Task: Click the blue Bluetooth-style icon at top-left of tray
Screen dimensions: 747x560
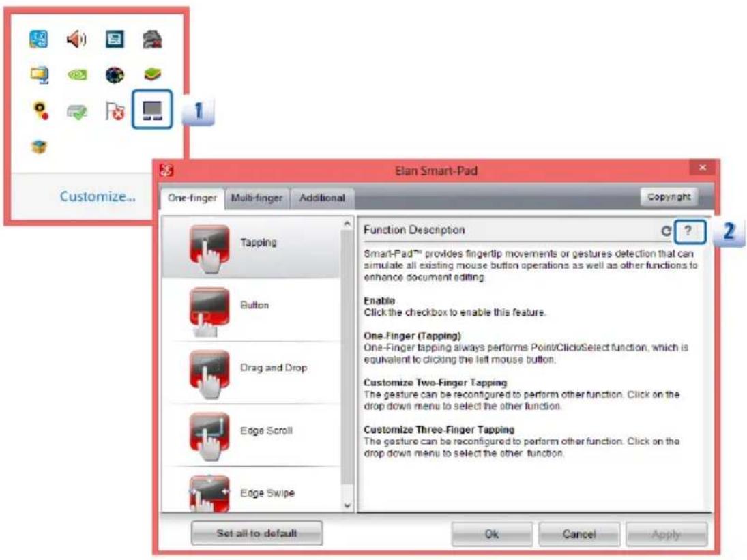Action: point(39,39)
